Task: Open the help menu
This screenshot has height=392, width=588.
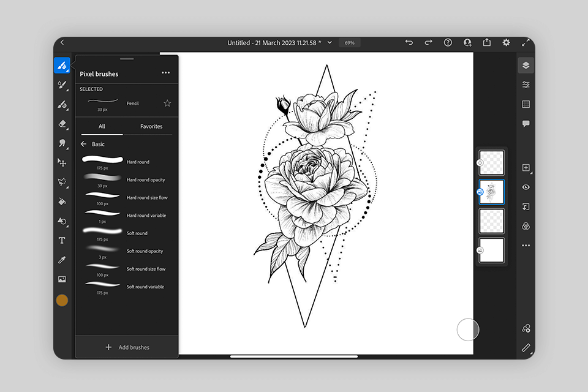Action: click(448, 42)
